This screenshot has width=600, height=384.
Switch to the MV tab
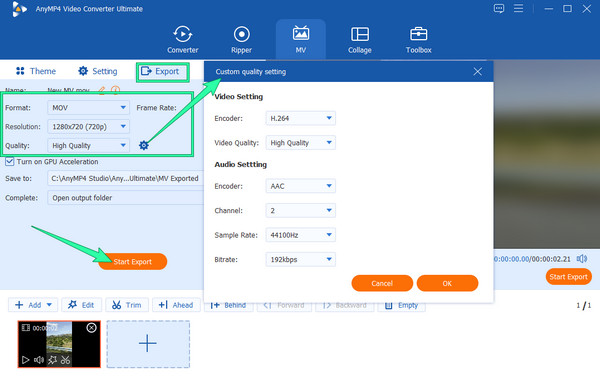(301, 39)
